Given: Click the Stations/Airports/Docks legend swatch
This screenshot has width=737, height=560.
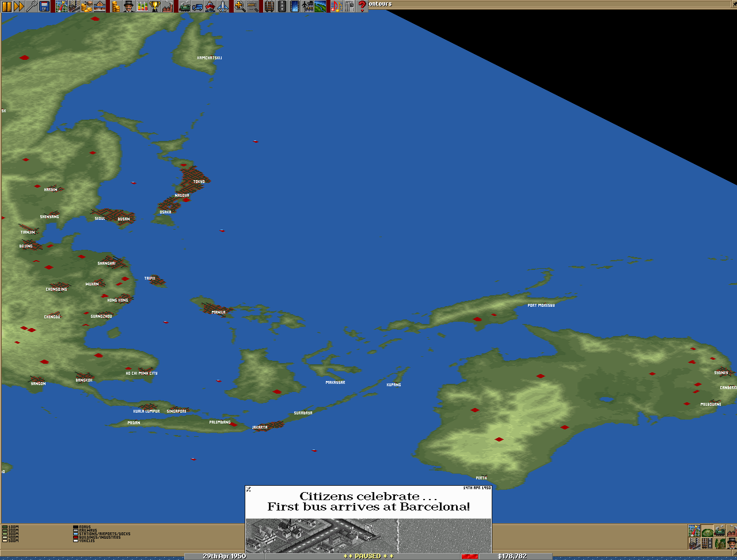Looking at the screenshot, I should point(75,534).
